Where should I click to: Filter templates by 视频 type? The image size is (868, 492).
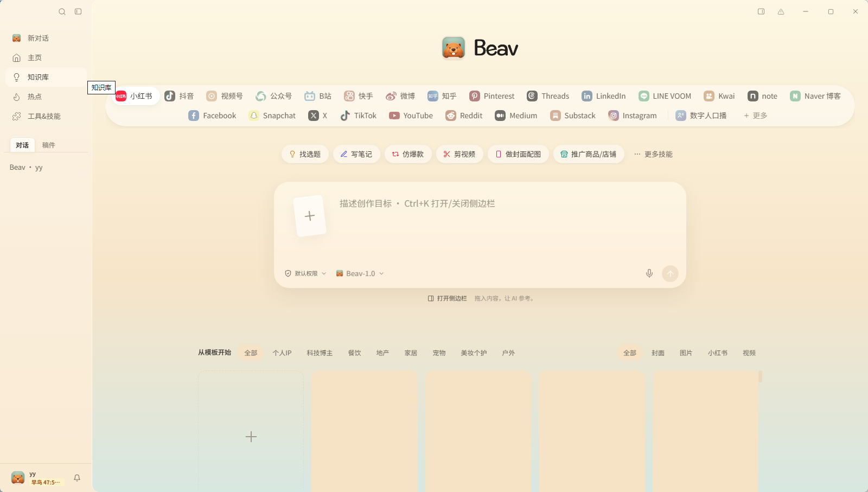[x=749, y=353]
